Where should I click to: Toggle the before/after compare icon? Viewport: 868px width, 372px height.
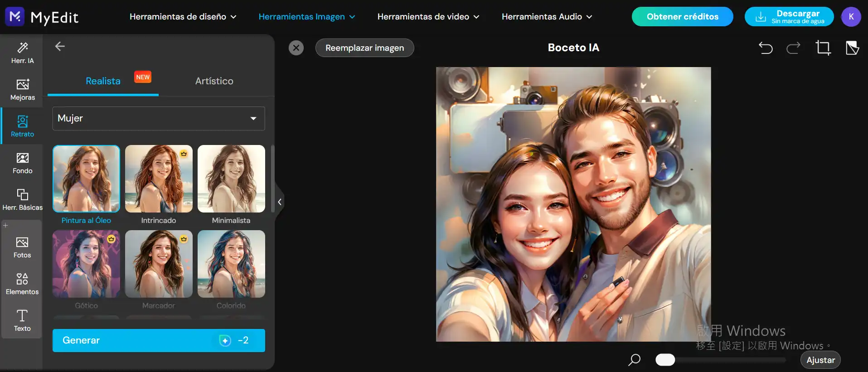[x=852, y=48]
